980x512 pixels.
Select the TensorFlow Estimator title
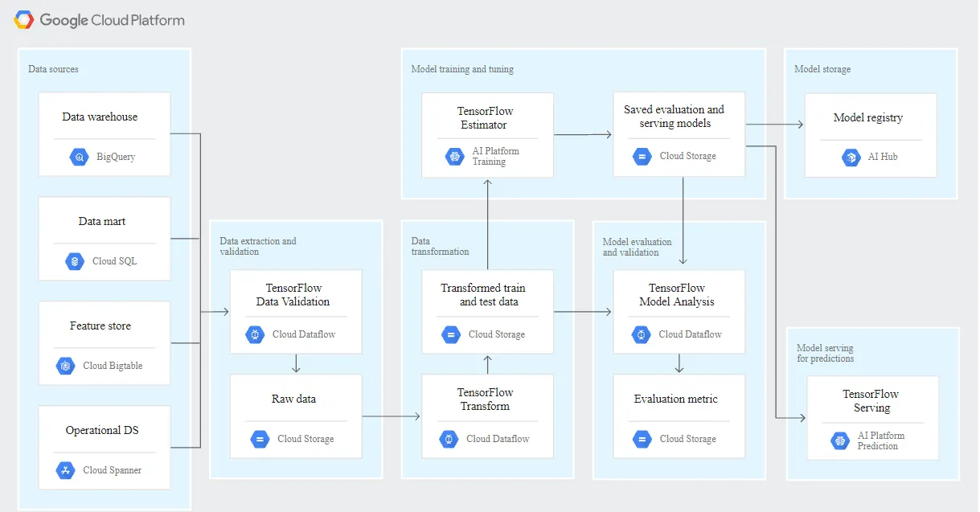486,118
